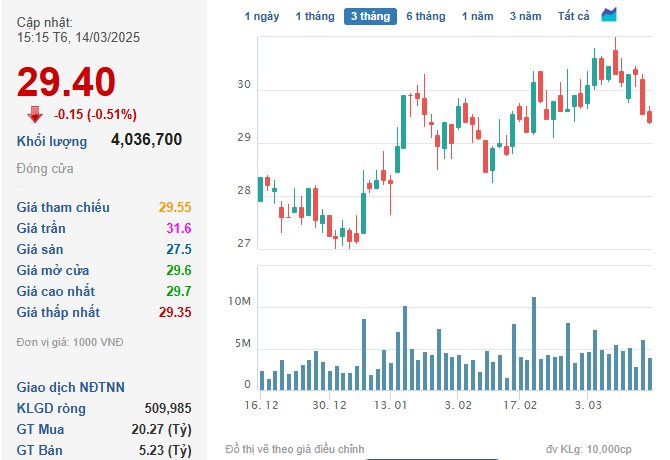Click the 'KLGD ròng' label
The image size is (670, 460).
click(x=51, y=408)
